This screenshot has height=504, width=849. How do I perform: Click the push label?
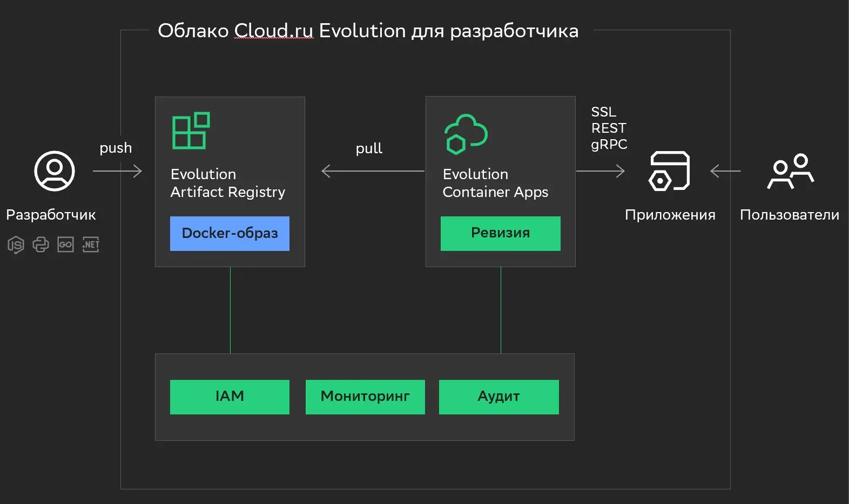[116, 148]
